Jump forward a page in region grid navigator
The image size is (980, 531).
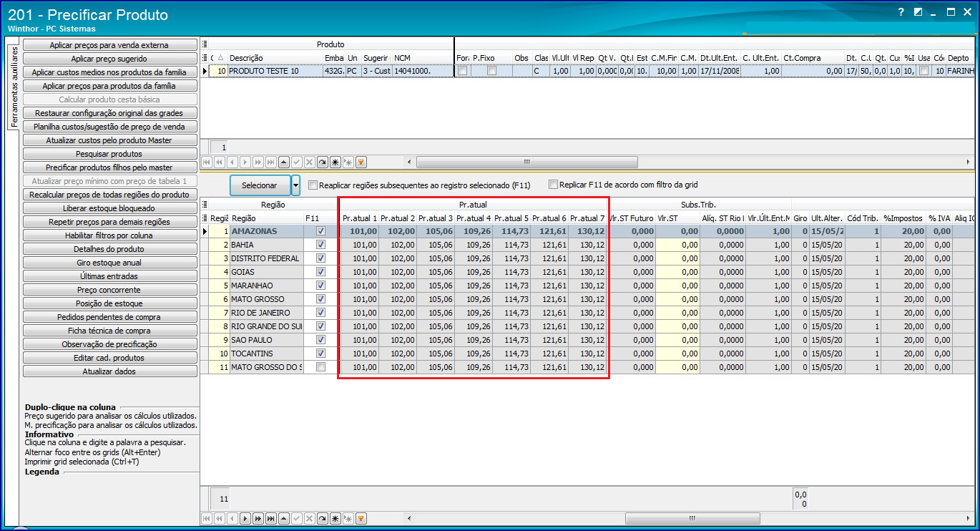pyautogui.click(x=258, y=519)
